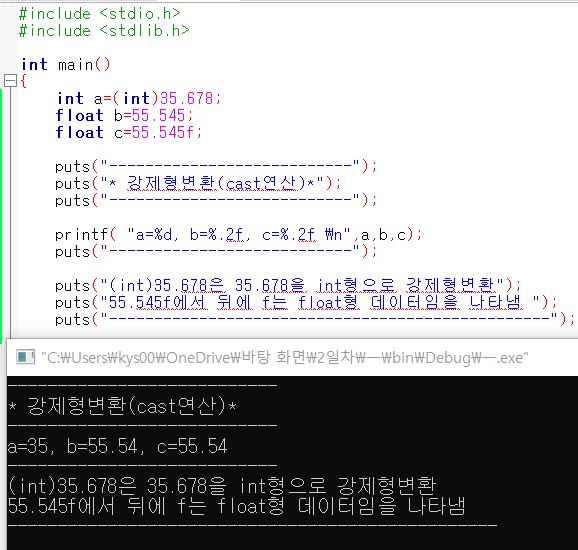Click the puts line starting '(int)35.678은'
Viewport: 578px width, 550px height.
coord(288,285)
